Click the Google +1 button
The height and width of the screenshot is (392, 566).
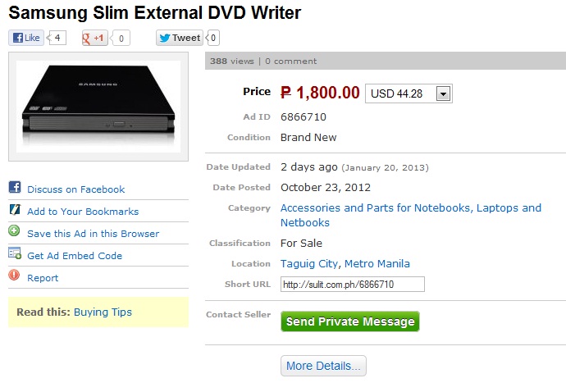coord(95,38)
